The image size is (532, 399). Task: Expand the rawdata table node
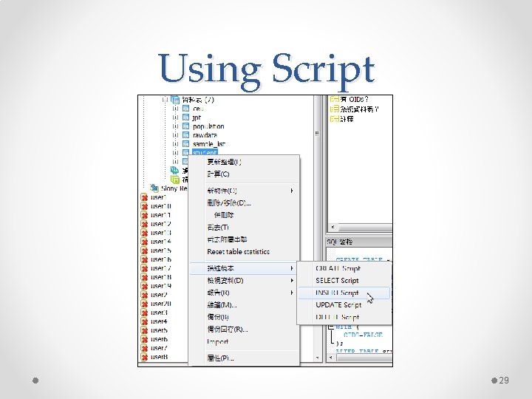175,135
